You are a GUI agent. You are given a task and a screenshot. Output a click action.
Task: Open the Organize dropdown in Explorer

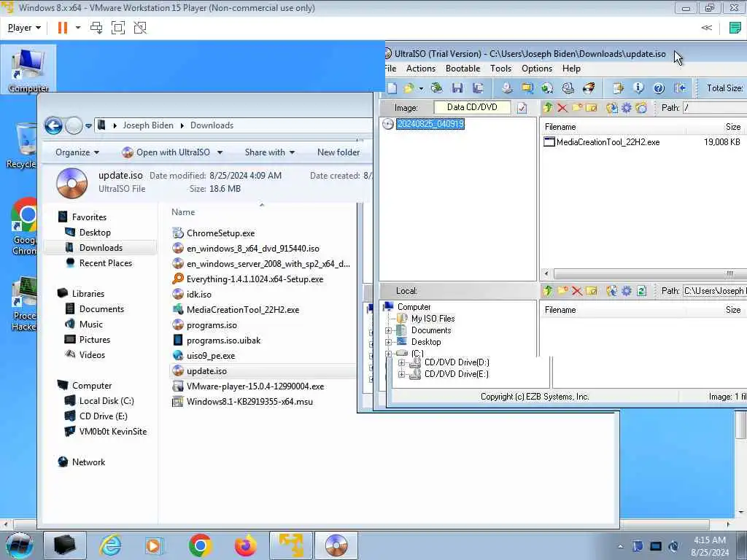click(x=77, y=152)
